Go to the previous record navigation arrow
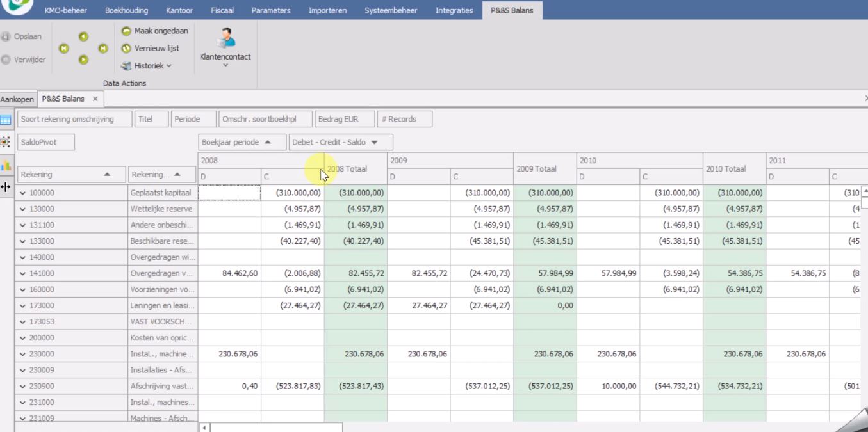Screen dimensions: 868x432 [x=83, y=36]
